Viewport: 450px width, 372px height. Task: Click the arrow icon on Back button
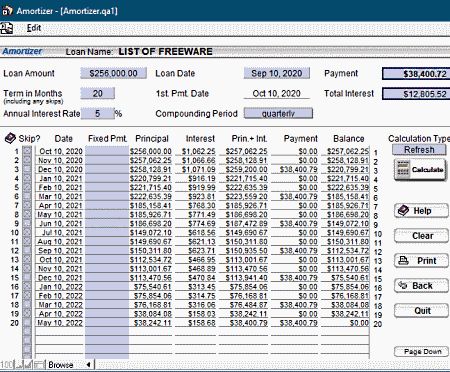pos(403,285)
